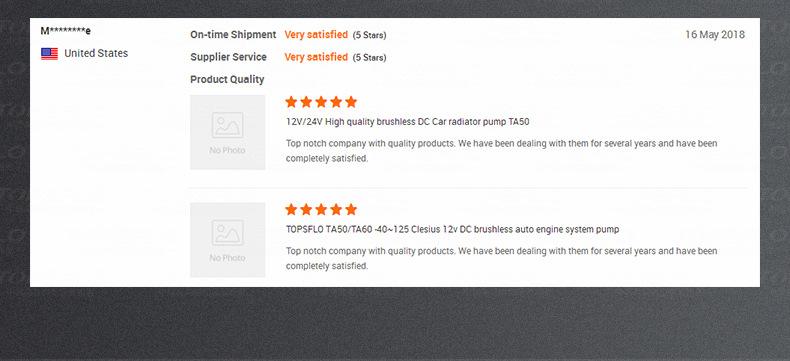Open the TOPSFLO TA50/TA60 auto engine pump link
The width and height of the screenshot is (790, 361).
click(452, 229)
